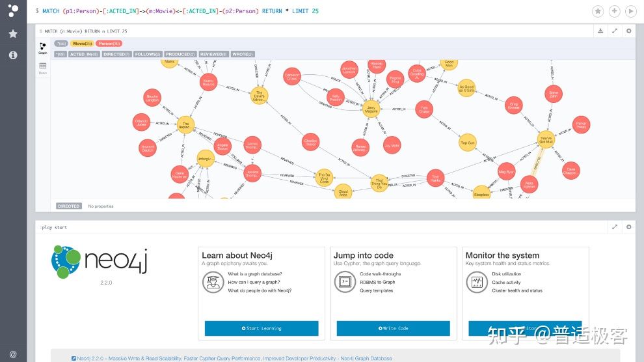The width and height of the screenshot is (644, 362).
Task: Select the Tom Hanks person node
Action: coord(435,178)
